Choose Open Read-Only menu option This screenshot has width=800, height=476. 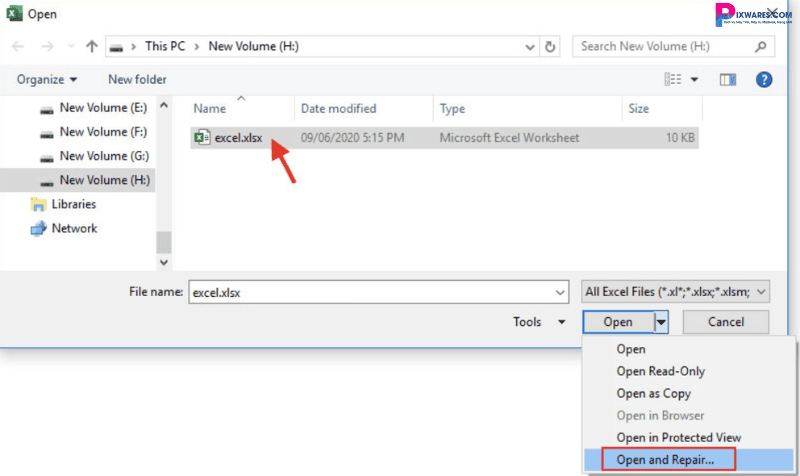(x=660, y=371)
